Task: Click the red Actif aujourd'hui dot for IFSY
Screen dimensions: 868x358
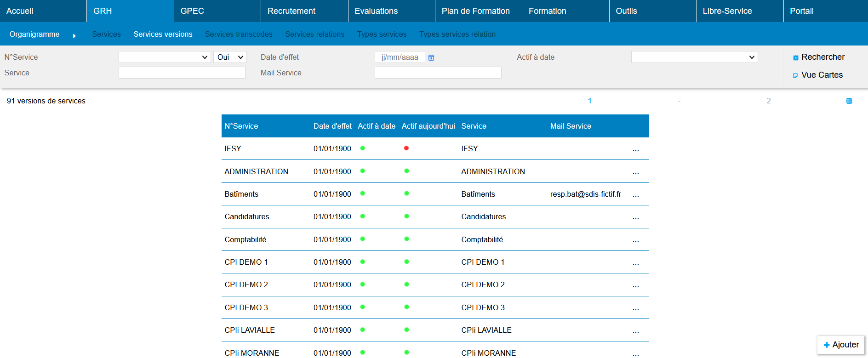Action: point(406,148)
